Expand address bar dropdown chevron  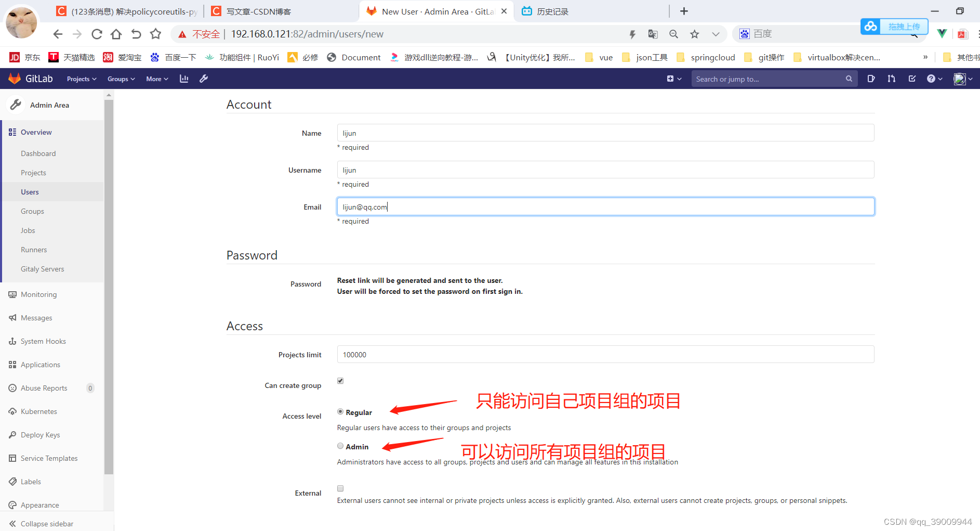pos(716,34)
